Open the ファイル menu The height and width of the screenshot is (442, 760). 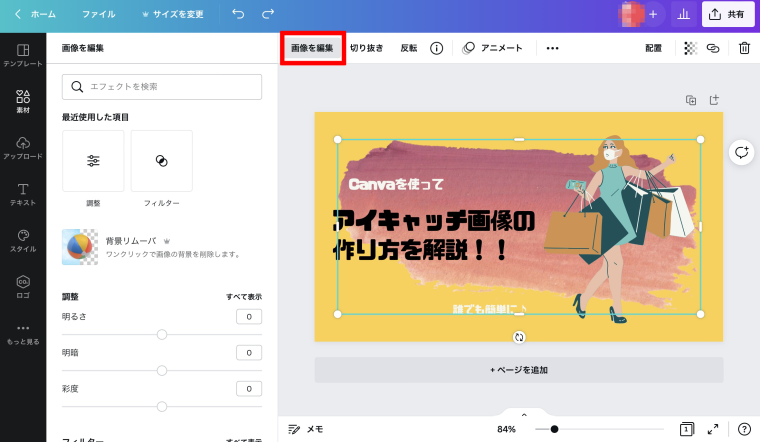click(x=98, y=15)
